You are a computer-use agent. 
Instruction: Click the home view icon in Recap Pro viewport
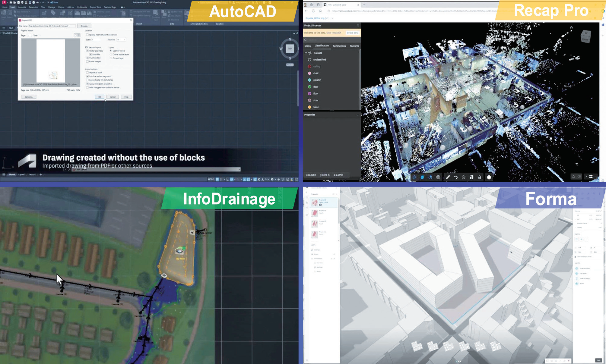[571, 27]
